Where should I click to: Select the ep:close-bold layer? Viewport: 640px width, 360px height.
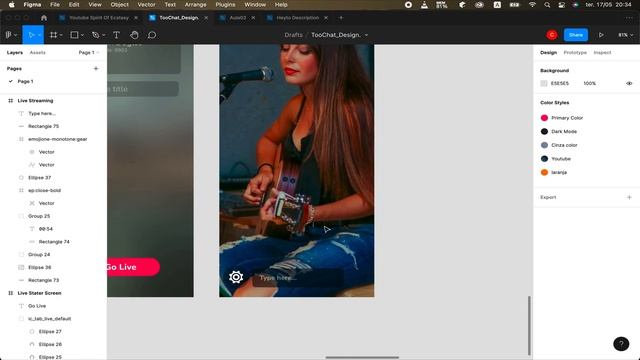44,191
